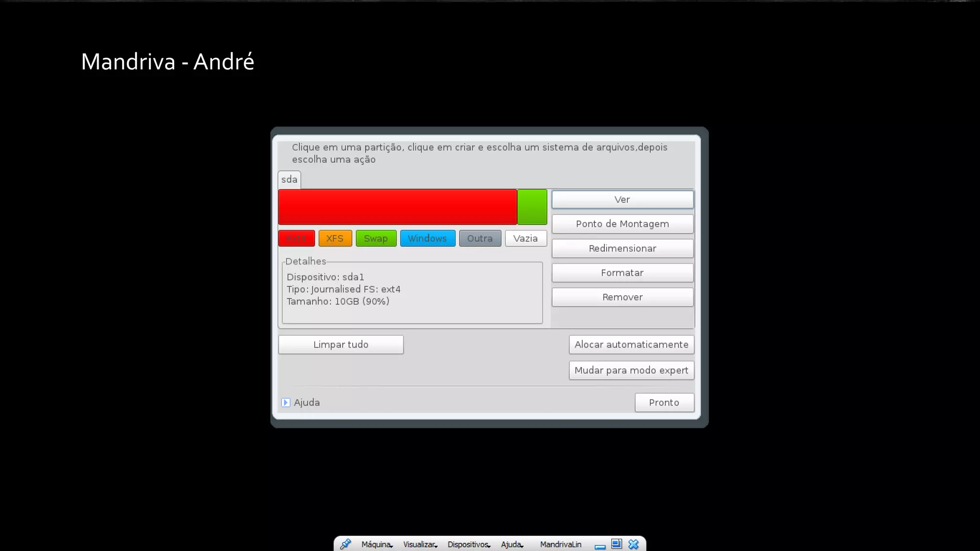Click the pin icon on VirtualBox toolbar

(x=345, y=544)
